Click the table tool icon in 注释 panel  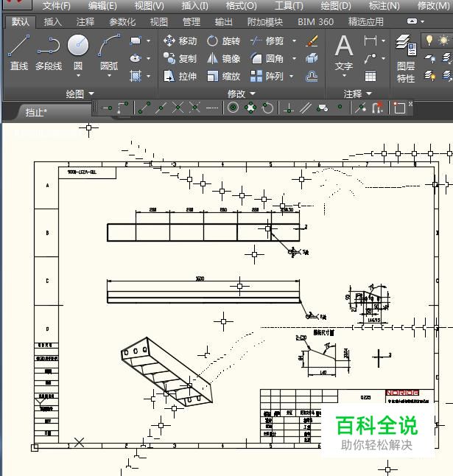point(371,76)
